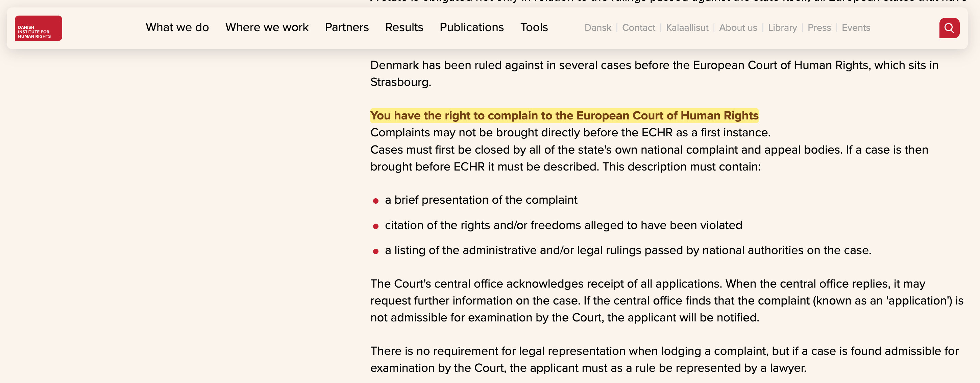This screenshot has width=980, height=383.
Task: Click the Danish Institute for Human Rights logo
Action: click(x=39, y=28)
